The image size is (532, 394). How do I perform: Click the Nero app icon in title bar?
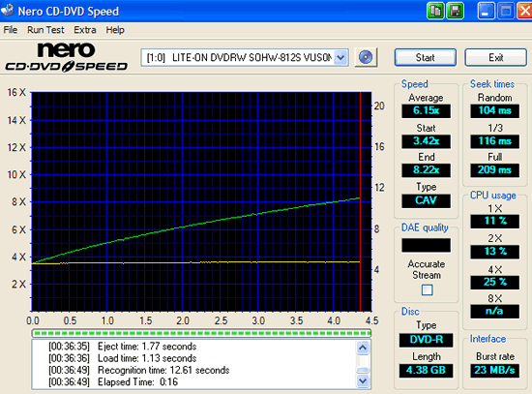(7, 11)
